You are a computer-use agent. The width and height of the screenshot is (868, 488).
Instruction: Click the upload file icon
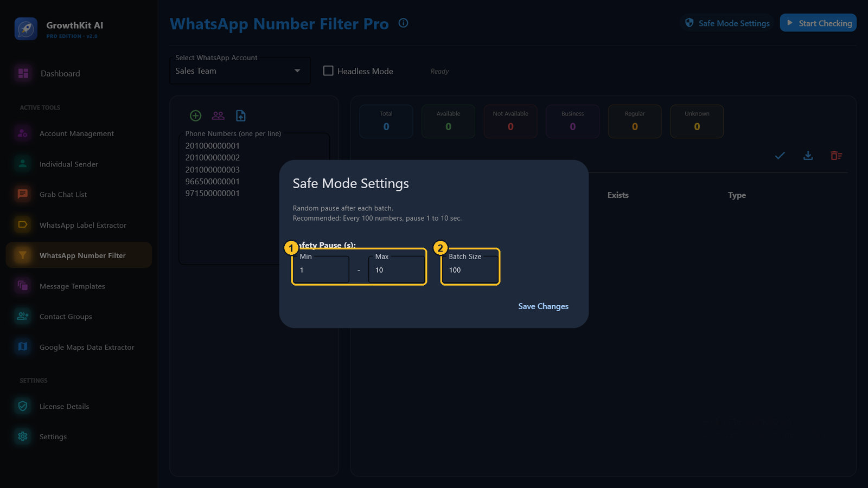click(x=241, y=115)
